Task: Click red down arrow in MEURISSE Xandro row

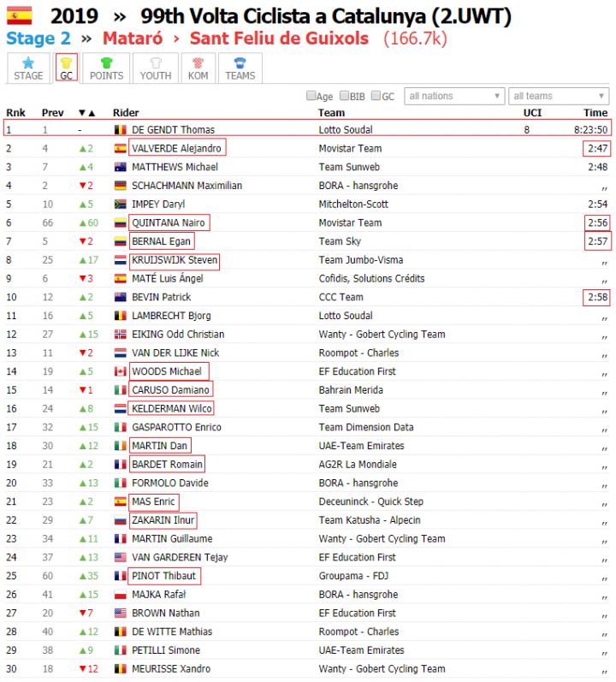Action: 83,669
